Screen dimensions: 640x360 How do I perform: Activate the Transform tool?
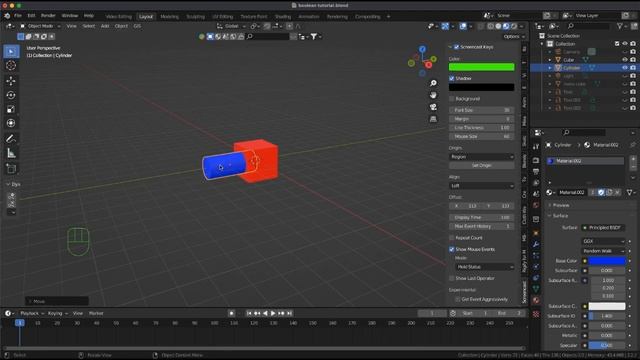click(x=11, y=123)
